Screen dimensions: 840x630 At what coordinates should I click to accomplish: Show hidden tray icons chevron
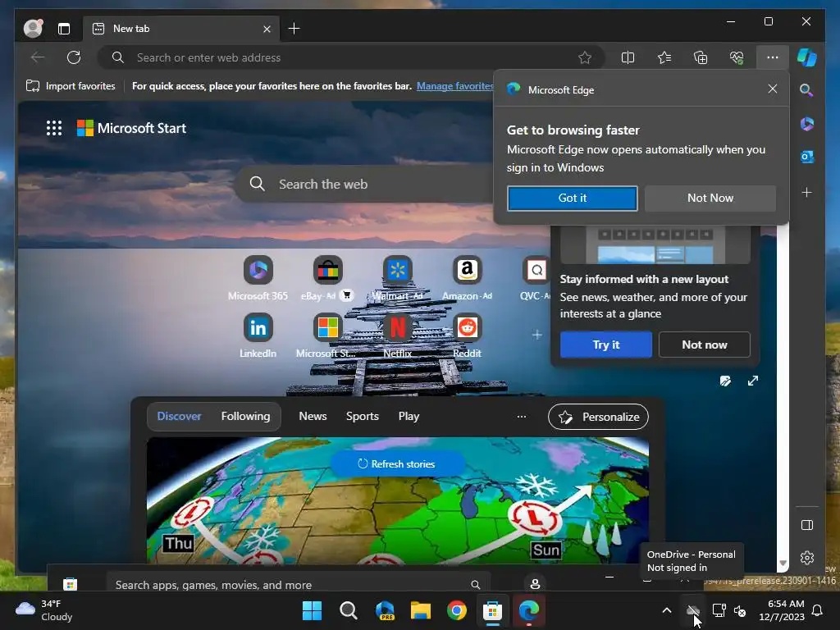coord(666,610)
